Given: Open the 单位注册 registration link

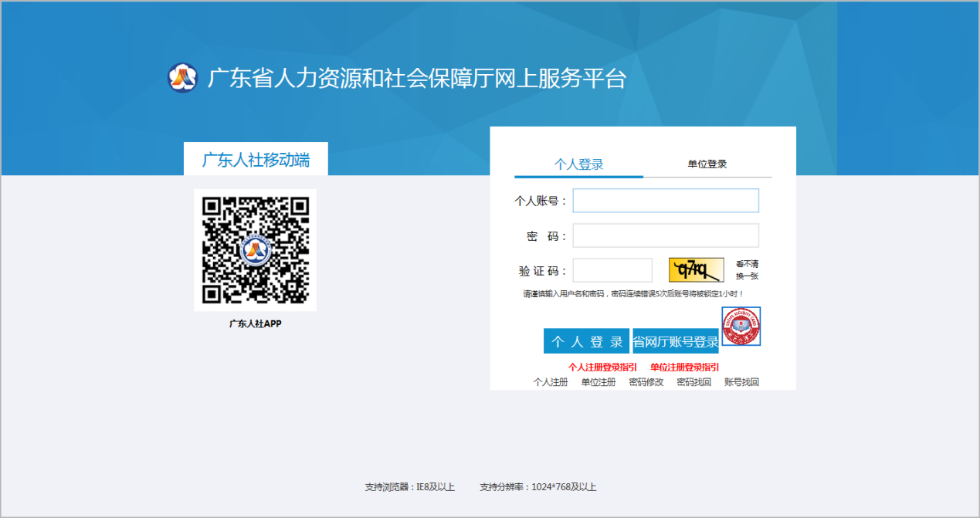Looking at the screenshot, I should click(x=598, y=382).
